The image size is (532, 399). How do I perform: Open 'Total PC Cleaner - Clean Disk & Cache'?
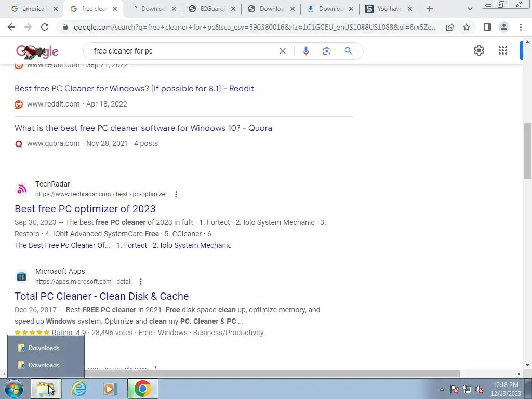102,296
